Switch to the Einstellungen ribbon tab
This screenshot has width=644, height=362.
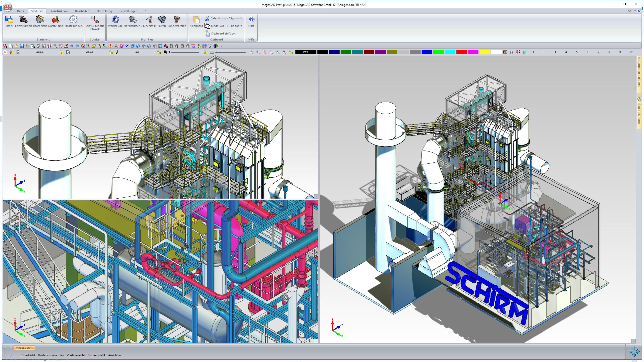click(128, 11)
